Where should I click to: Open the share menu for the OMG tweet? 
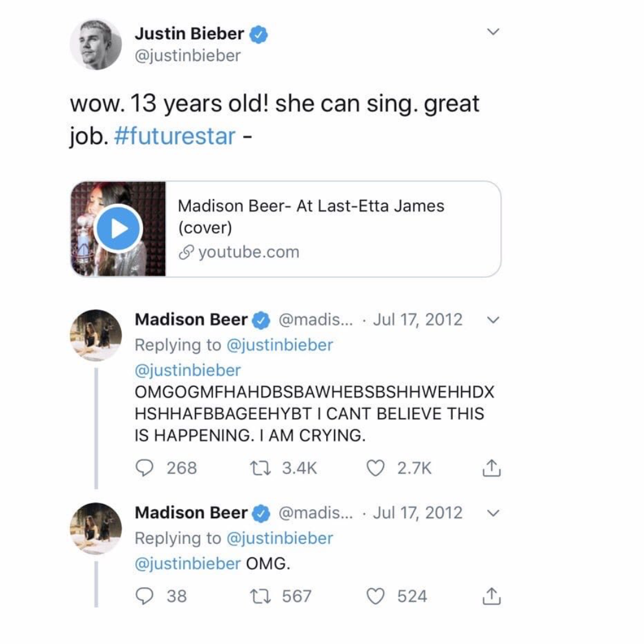tap(491, 595)
